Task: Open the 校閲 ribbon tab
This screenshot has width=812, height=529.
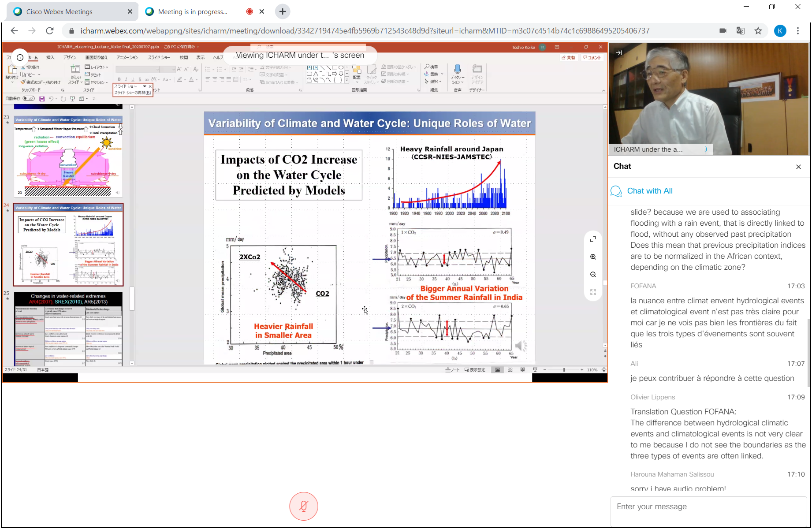Action: 184,58
